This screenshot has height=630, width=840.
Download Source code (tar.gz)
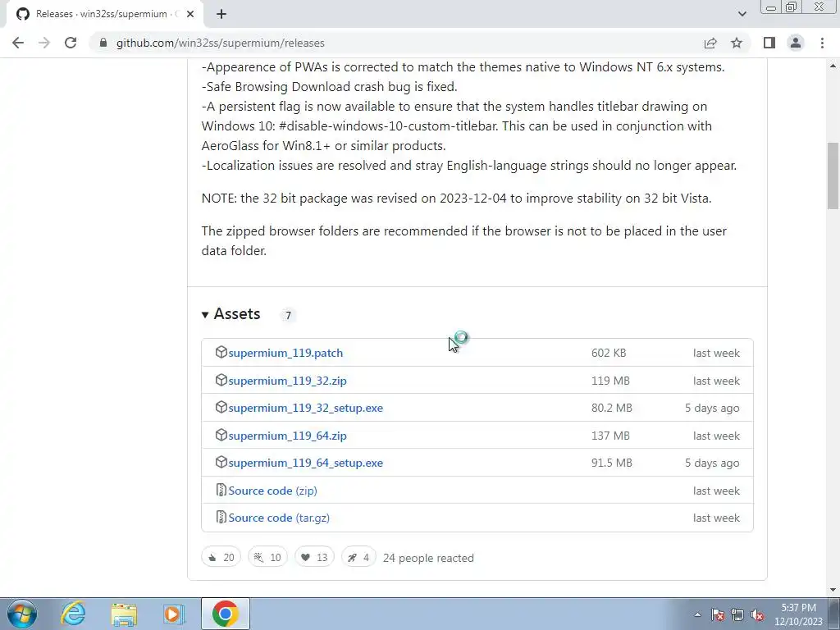click(279, 518)
